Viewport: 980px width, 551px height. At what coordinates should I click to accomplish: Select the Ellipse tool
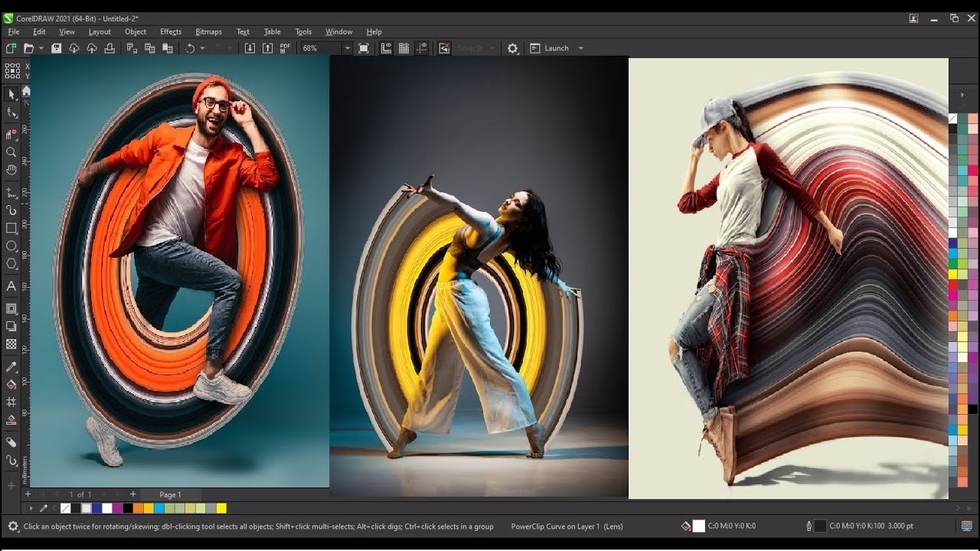(11, 246)
